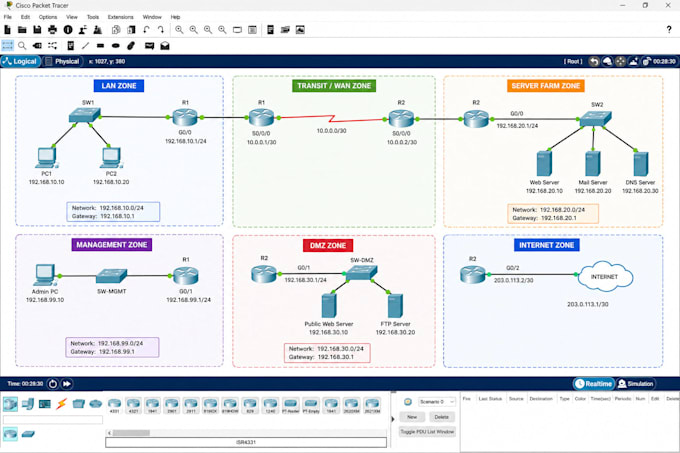Click the New file toolbar icon
The width and height of the screenshot is (680, 453).
pyautogui.click(x=7, y=29)
